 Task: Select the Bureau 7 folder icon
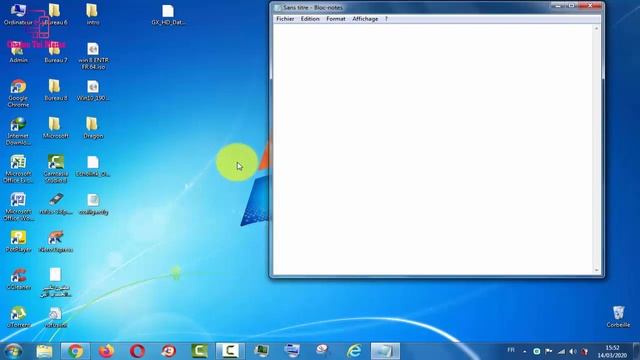(56, 52)
